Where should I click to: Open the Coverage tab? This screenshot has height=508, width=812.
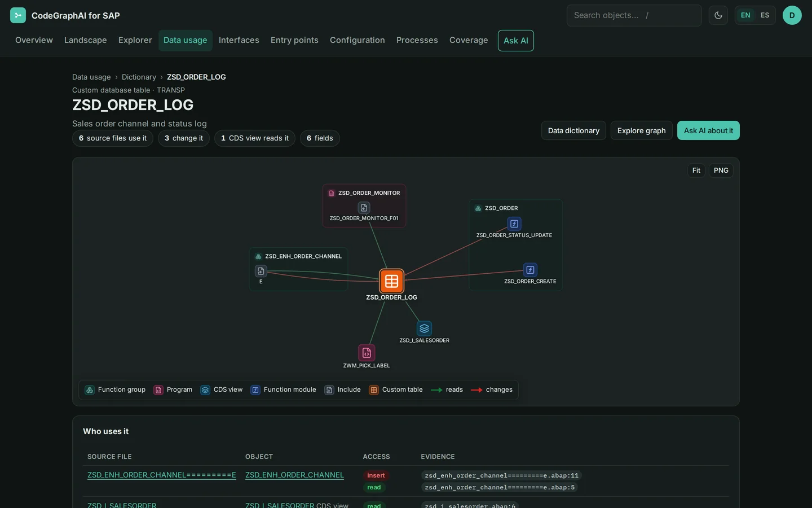469,40
